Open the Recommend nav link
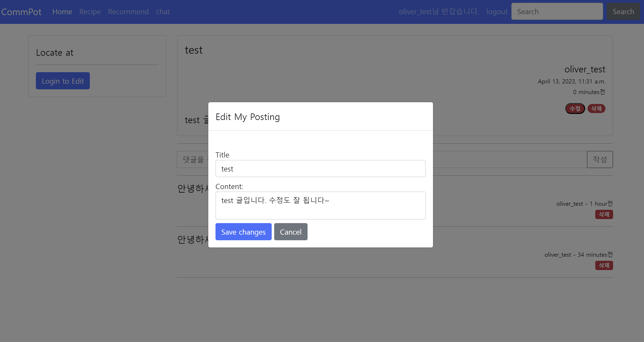The image size is (644, 342). (x=128, y=12)
